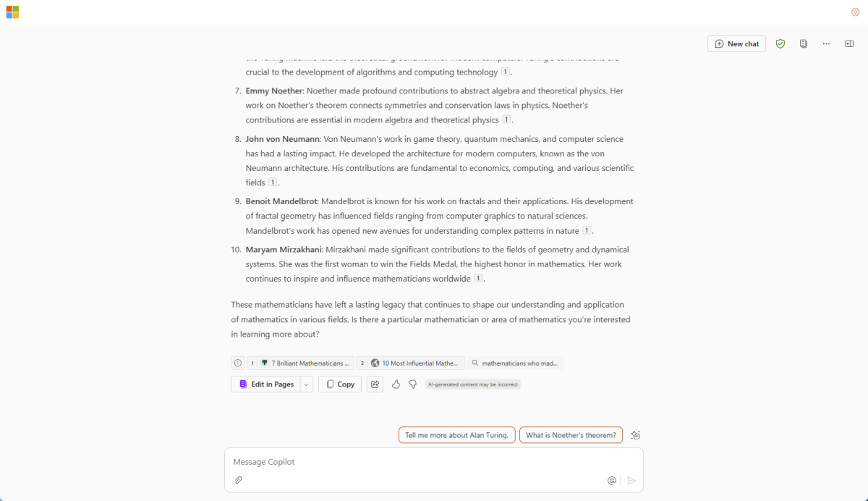Click the share response icon
Viewport: 868px width, 501px height.
click(x=375, y=384)
